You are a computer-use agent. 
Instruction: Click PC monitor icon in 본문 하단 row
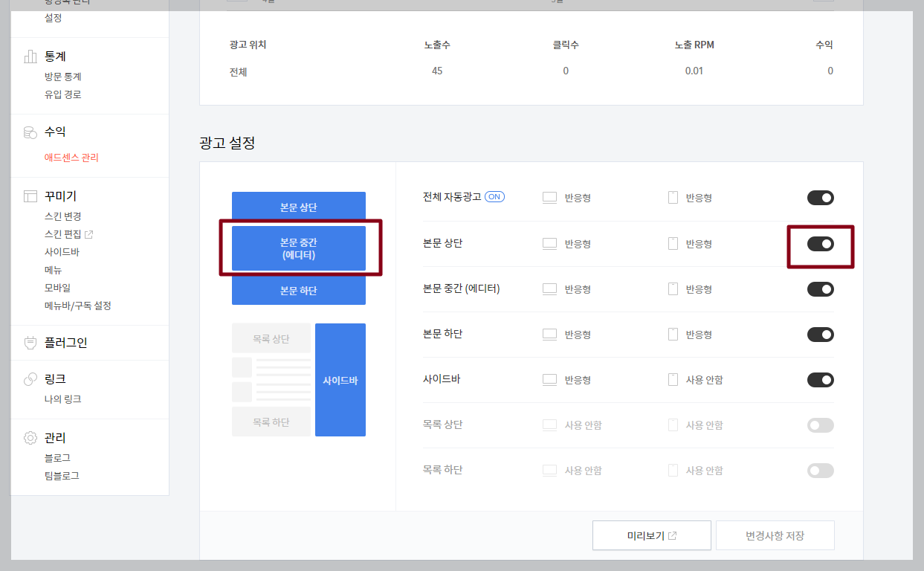pos(549,335)
